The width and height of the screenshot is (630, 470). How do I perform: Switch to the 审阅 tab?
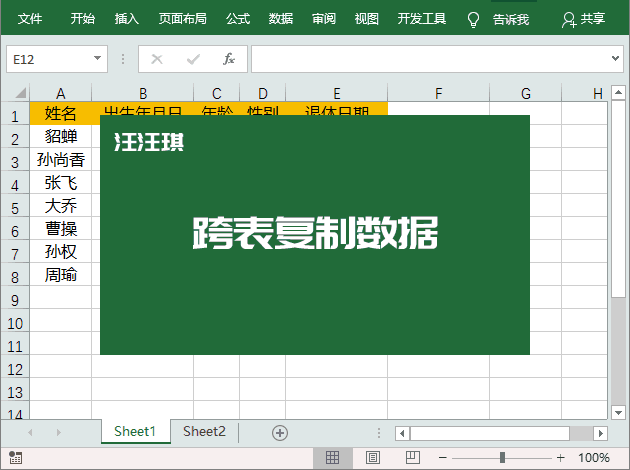pos(324,18)
